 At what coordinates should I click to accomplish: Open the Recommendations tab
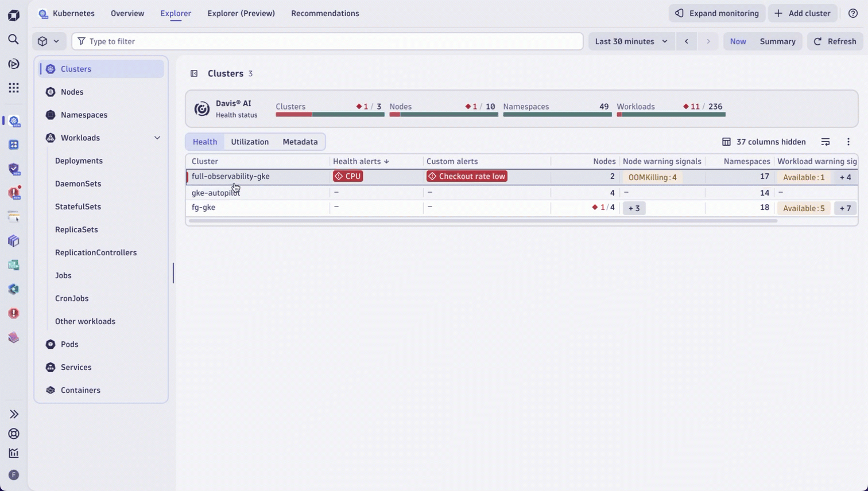tap(325, 13)
